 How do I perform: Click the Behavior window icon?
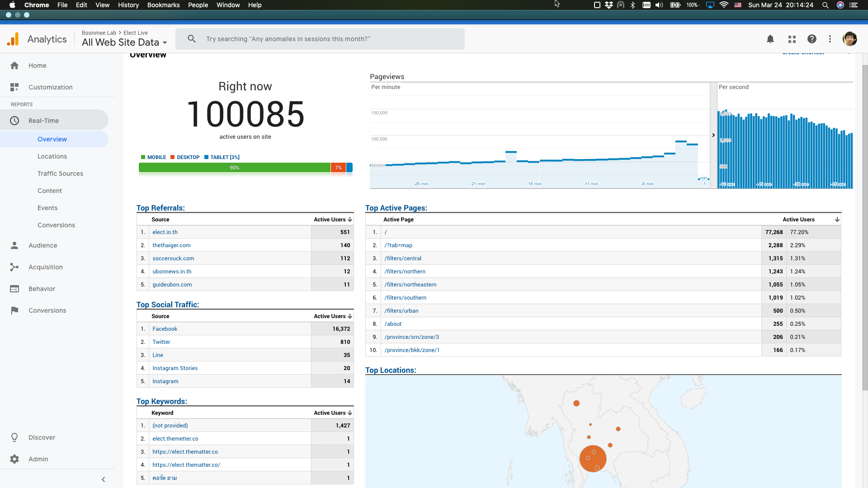(x=14, y=289)
